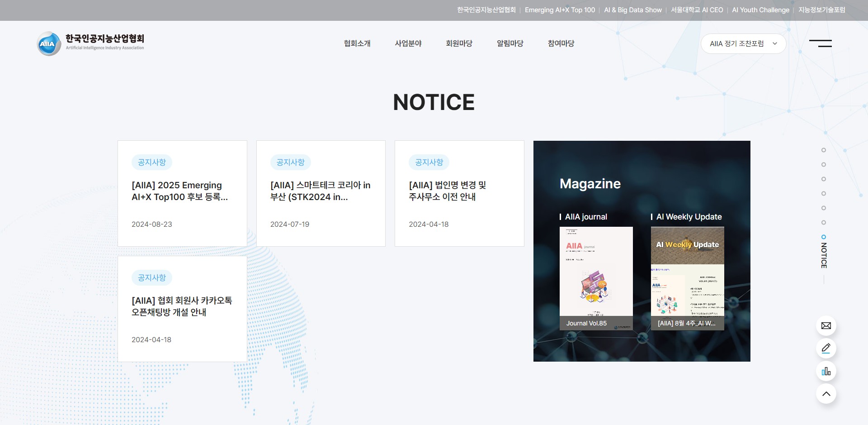
Task: Visit the 서울대학교 AI CEO link
Action: [697, 10]
